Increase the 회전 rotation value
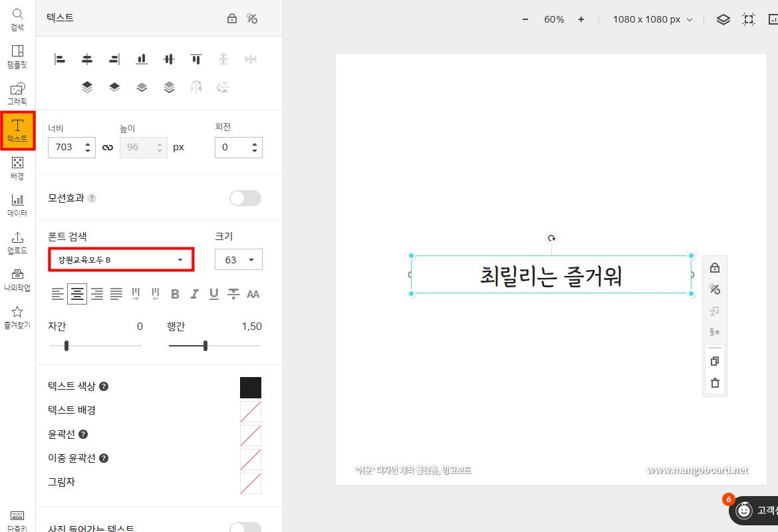Image resolution: width=778 pixels, height=532 pixels. [255, 144]
